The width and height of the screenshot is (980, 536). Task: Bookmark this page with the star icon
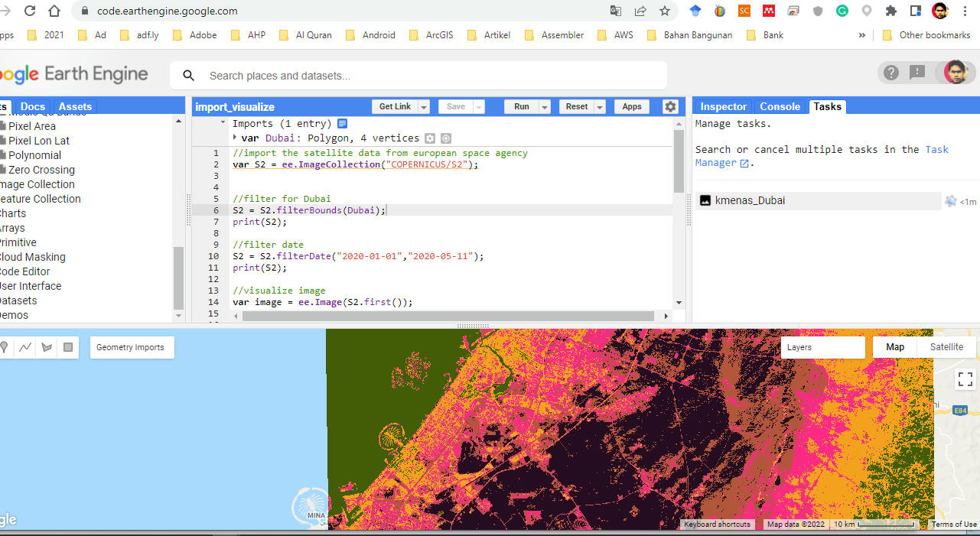(x=665, y=11)
